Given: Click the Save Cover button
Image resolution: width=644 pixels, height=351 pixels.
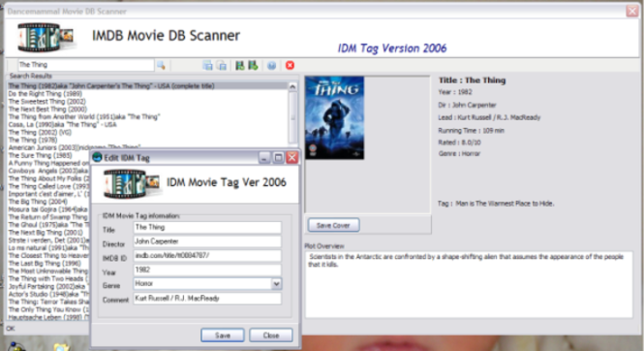Looking at the screenshot, I should [333, 225].
